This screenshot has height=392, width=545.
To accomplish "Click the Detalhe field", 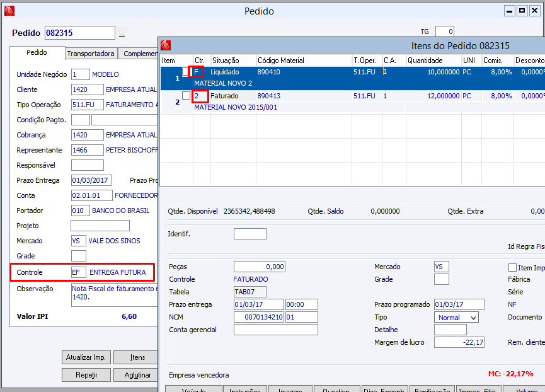I will 450,330.
